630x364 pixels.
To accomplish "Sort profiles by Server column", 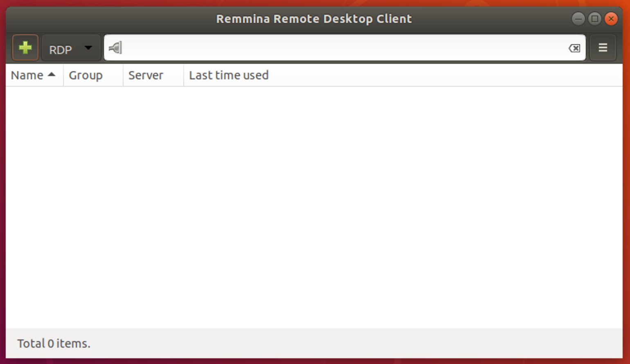I will coord(153,75).
